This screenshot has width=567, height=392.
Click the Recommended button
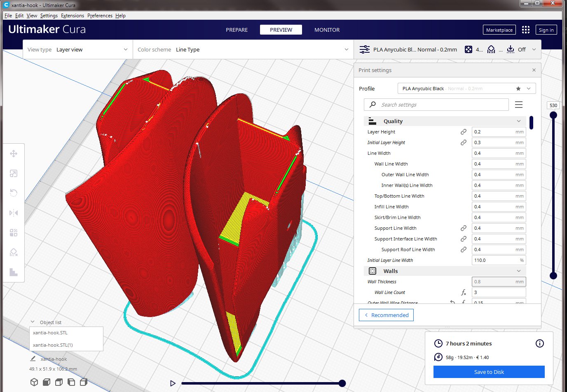click(x=386, y=315)
